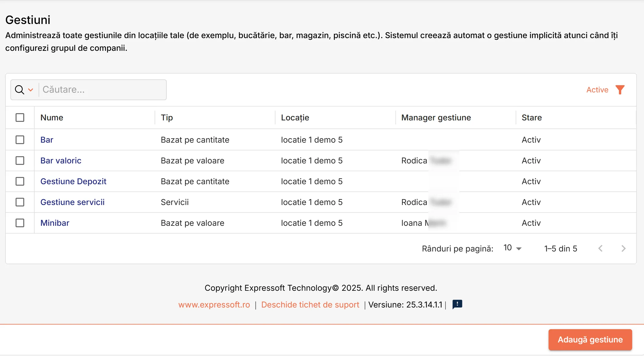Screen dimensions: 644x356
Task: Click the Activ status in Bar valoric row
Action: (x=531, y=161)
